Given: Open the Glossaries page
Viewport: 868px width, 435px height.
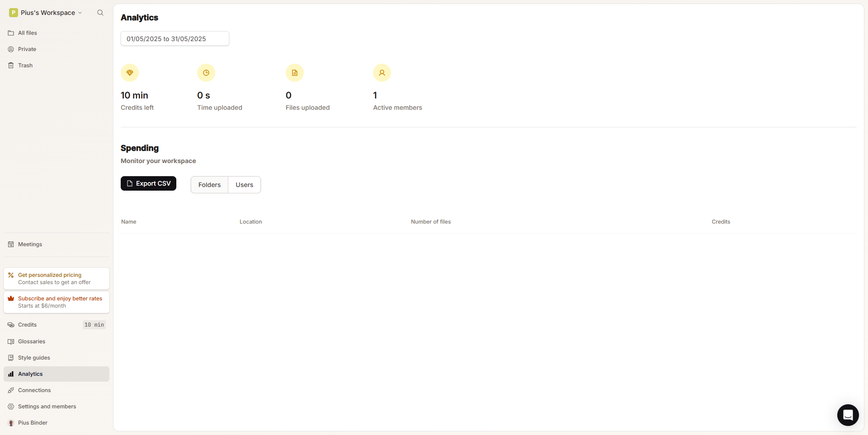Looking at the screenshot, I should [32, 341].
